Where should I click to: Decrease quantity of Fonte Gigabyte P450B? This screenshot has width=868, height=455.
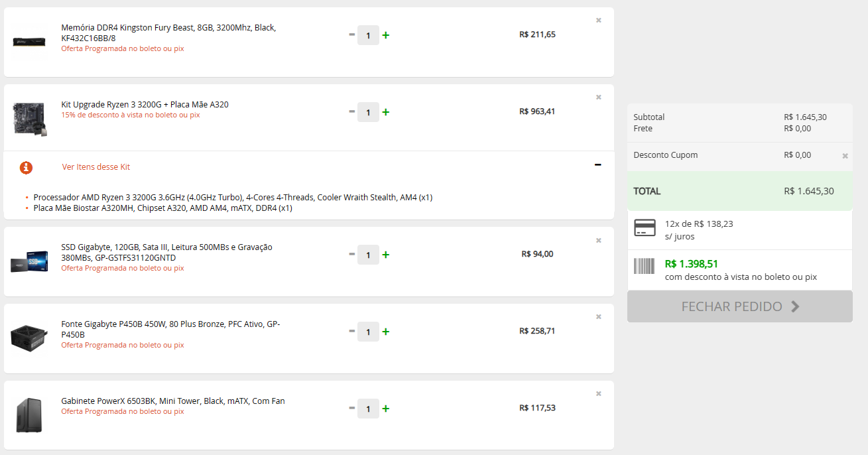(352, 331)
